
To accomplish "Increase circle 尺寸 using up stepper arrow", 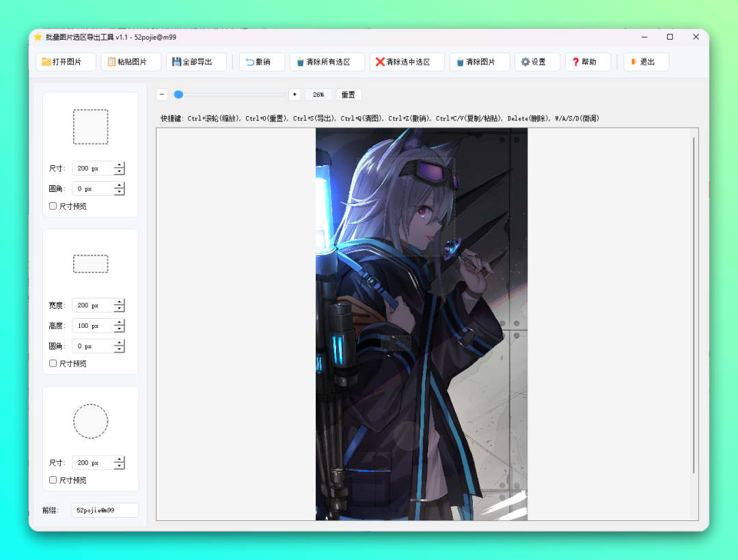I will pos(120,460).
